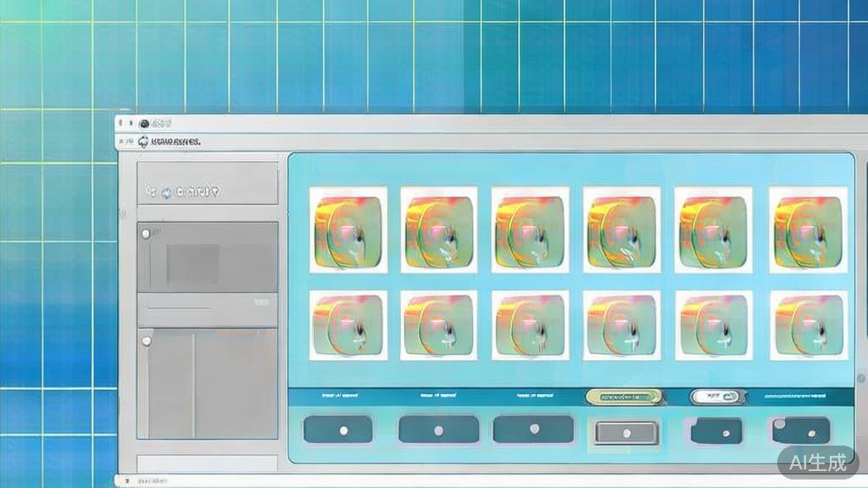Click the small icon in the bottom status bar
Screen dimensions: 868x488
coord(127,481)
